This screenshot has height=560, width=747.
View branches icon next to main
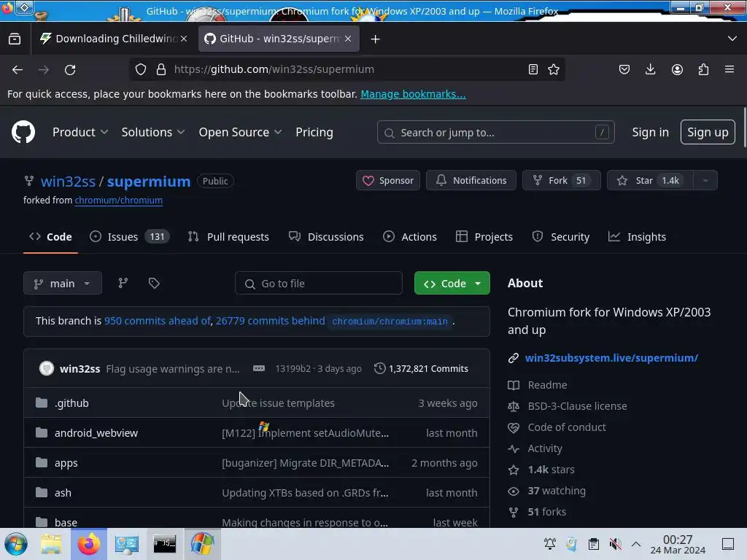[x=123, y=284]
